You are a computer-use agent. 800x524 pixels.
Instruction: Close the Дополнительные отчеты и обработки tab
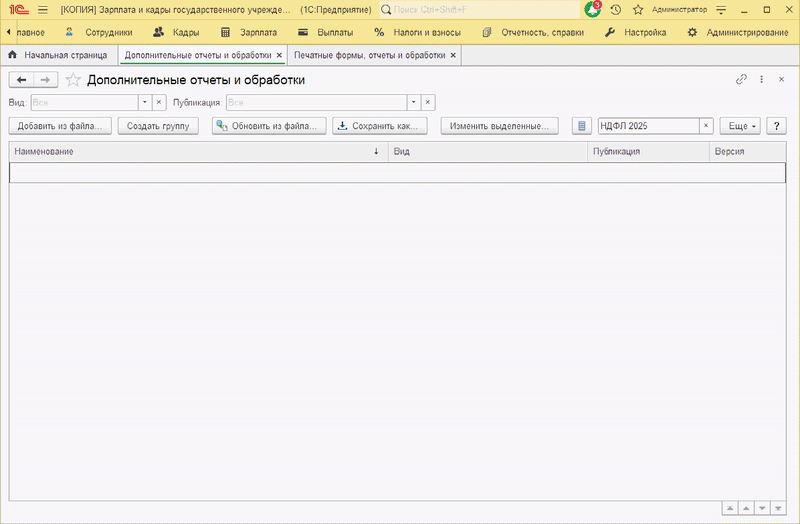point(279,55)
